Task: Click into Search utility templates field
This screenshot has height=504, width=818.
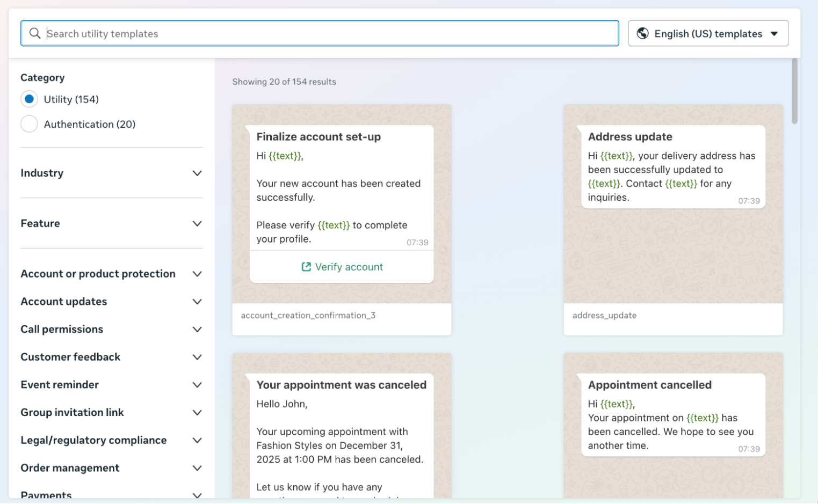Action: [x=320, y=33]
